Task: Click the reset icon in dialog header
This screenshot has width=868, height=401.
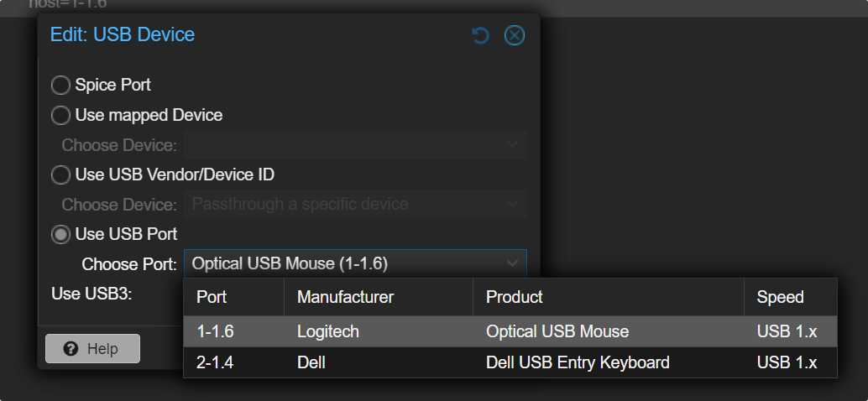Action: coord(480,35)
